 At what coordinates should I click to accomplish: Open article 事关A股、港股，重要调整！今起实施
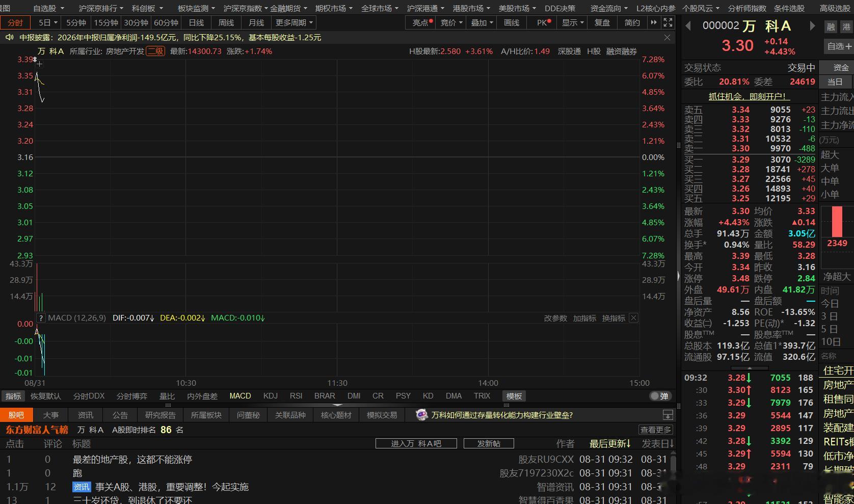point(172,487)
